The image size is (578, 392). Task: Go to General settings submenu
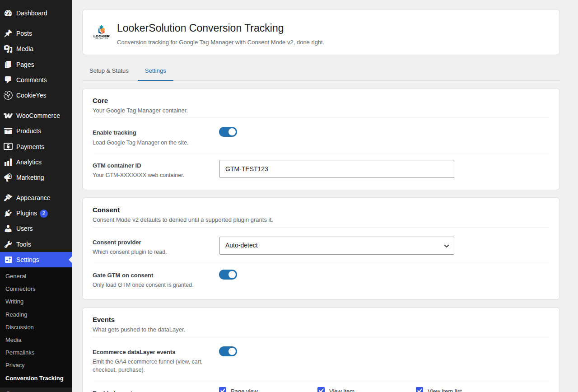point(16,276)
